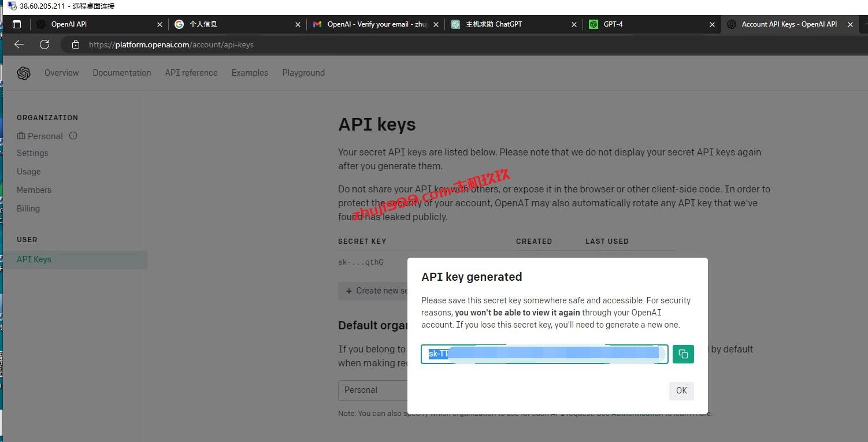The image size is (868, 442).
Task: Click the API keys page heading
Action: pyautogui.click(x=377, y=125)
